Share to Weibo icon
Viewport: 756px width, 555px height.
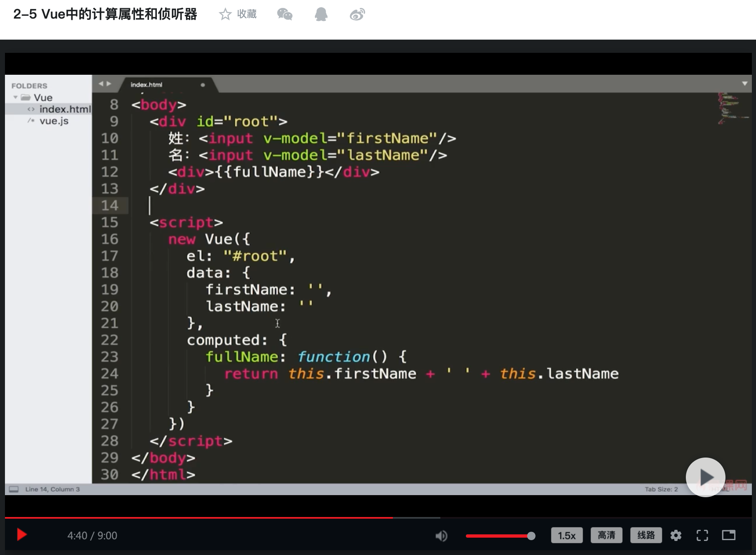[357, 14]
